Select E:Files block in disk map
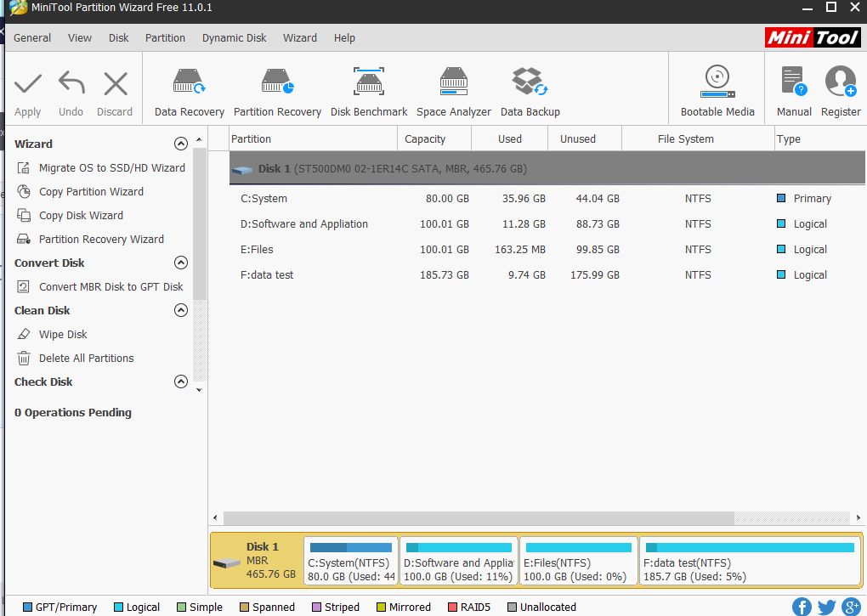This screenshot has height=616, width=867. 578,561
